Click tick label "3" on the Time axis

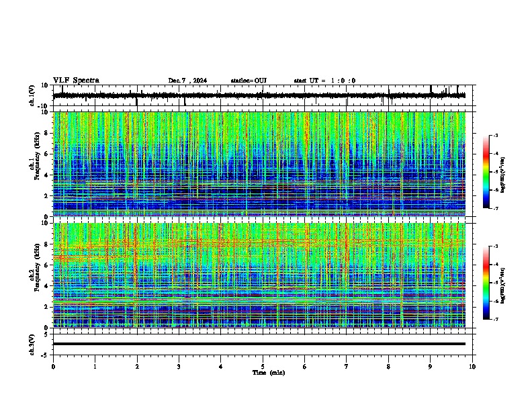click(x=179, y=367)
